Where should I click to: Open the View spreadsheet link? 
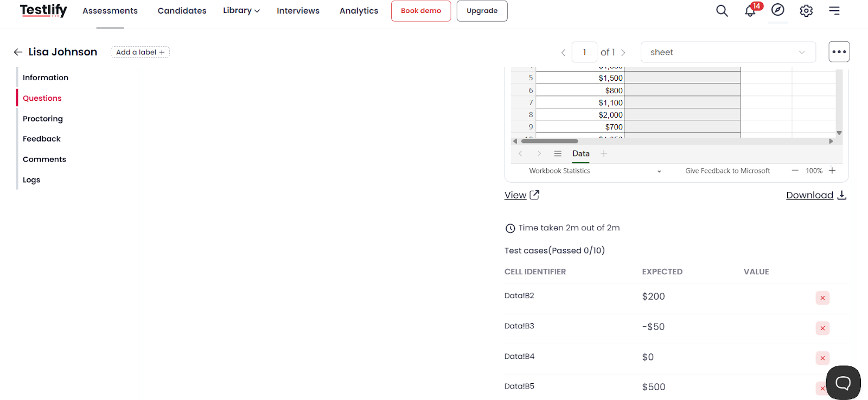[521, 195]
